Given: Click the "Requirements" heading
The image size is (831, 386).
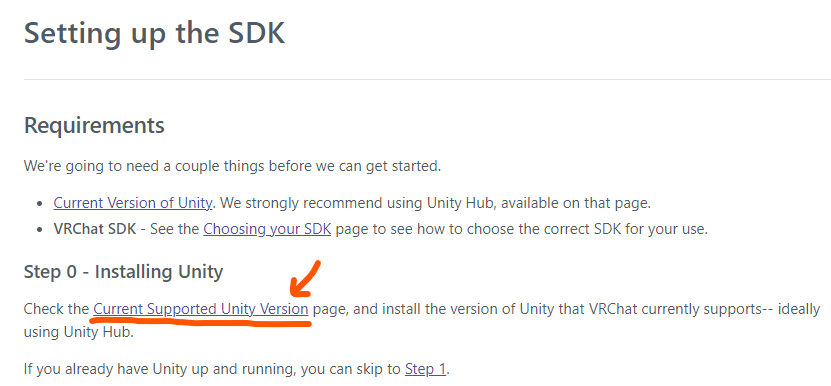Looking at the screenshot, I should click(94, 126).
